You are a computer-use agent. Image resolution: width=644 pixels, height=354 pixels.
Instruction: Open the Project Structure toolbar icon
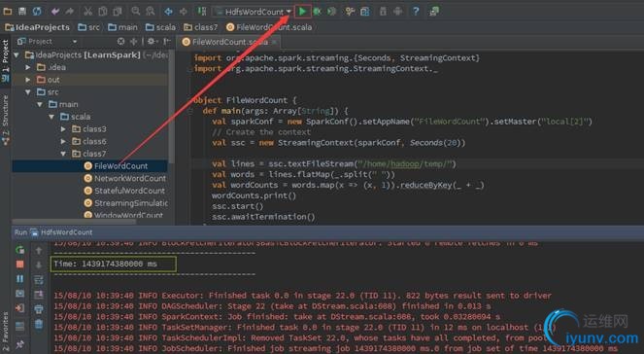pos(364,12)
